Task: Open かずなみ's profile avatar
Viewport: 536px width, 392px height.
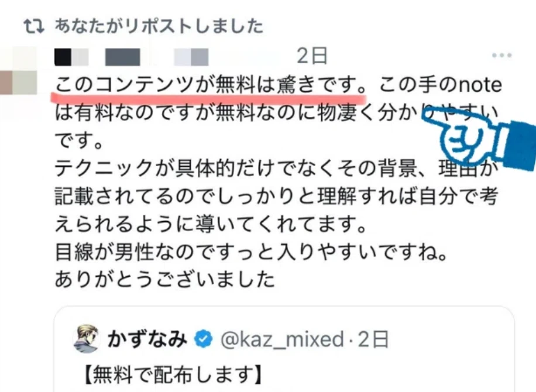Action: pyautogui.click(x=86, y=338)
